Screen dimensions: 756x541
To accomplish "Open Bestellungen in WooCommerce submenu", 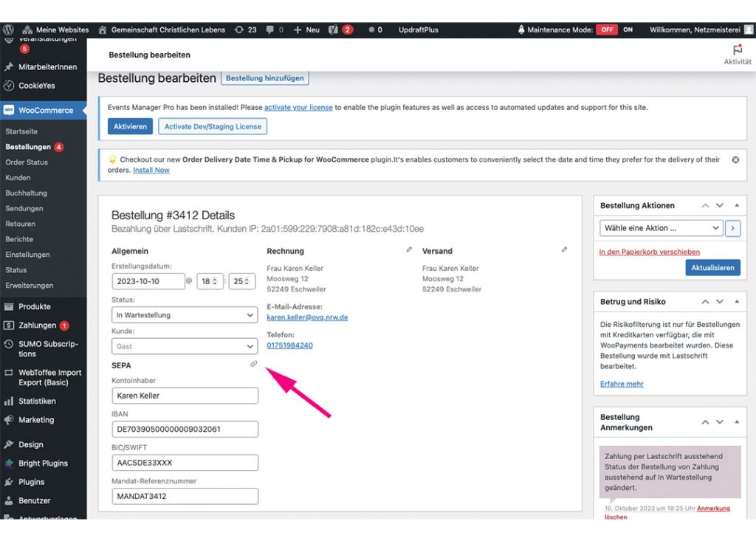I will coord(28,147).
